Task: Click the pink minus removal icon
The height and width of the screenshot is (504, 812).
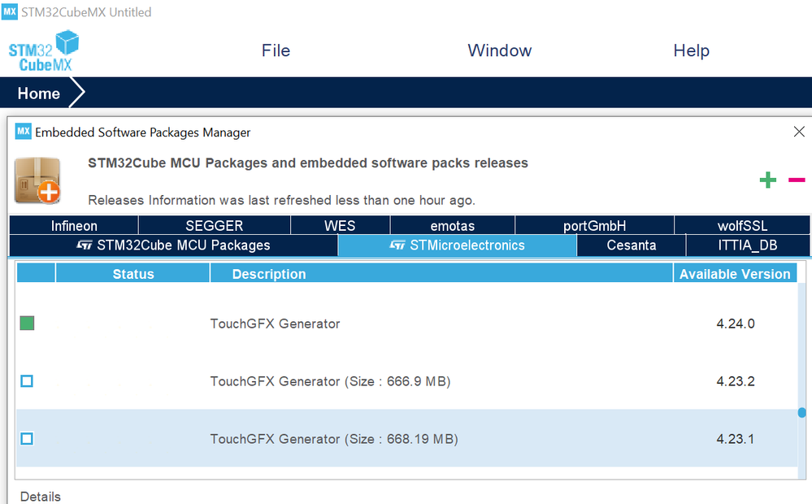Action: click(x=797, y=180)
